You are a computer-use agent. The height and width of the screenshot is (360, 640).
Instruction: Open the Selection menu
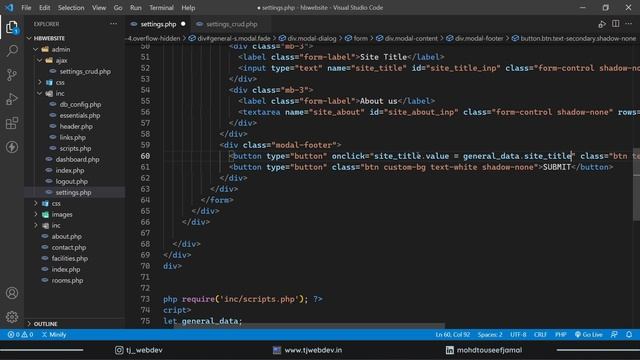coord(71,8)
